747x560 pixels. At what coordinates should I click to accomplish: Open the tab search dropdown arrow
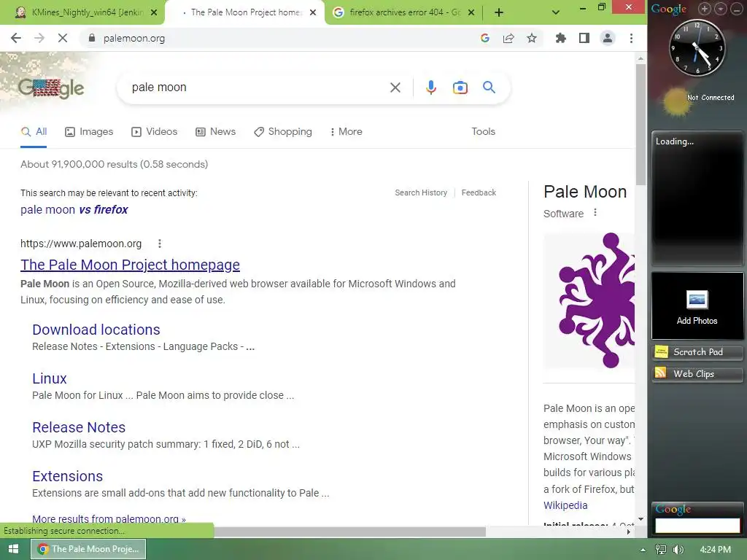[x=555, y=12]
